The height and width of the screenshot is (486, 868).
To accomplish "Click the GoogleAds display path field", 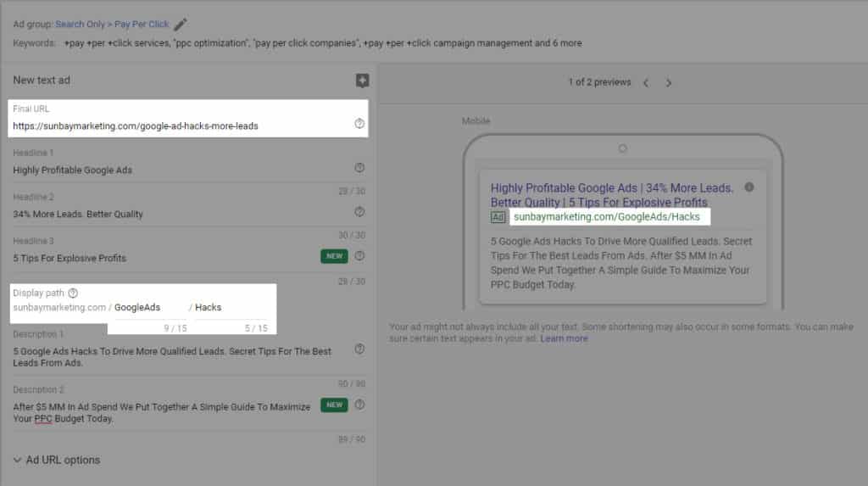I will [x=149, y=308].
